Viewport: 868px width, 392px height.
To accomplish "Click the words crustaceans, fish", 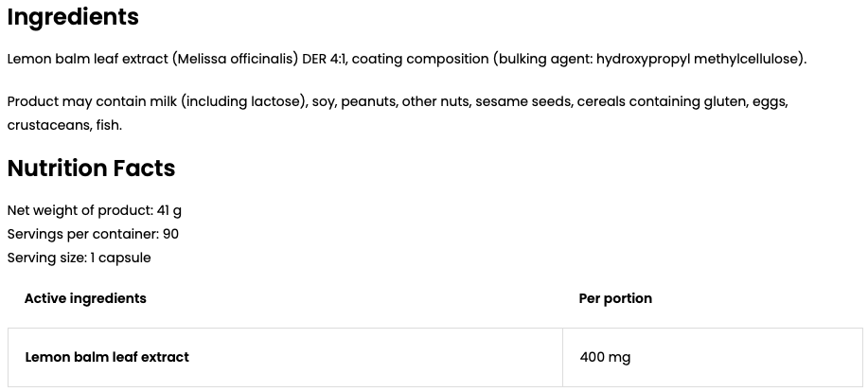I will 63,126.
